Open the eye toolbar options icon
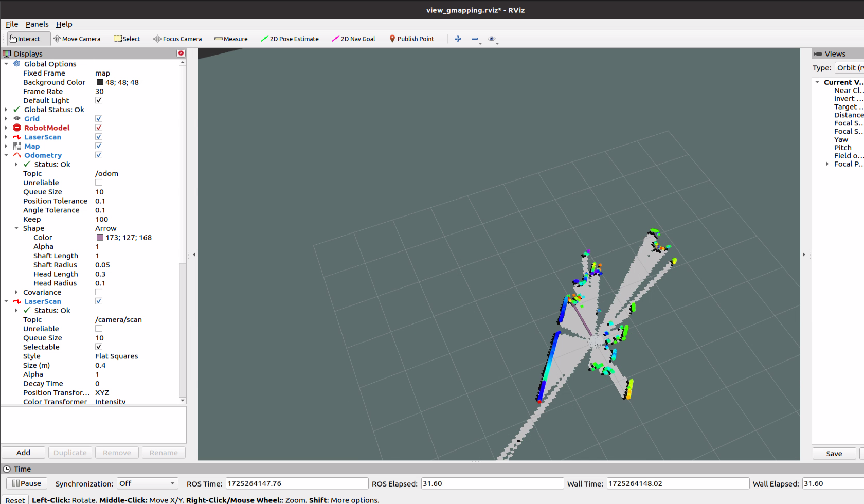The width and height of the screenshot is (864, 504). tap(492, 39)
